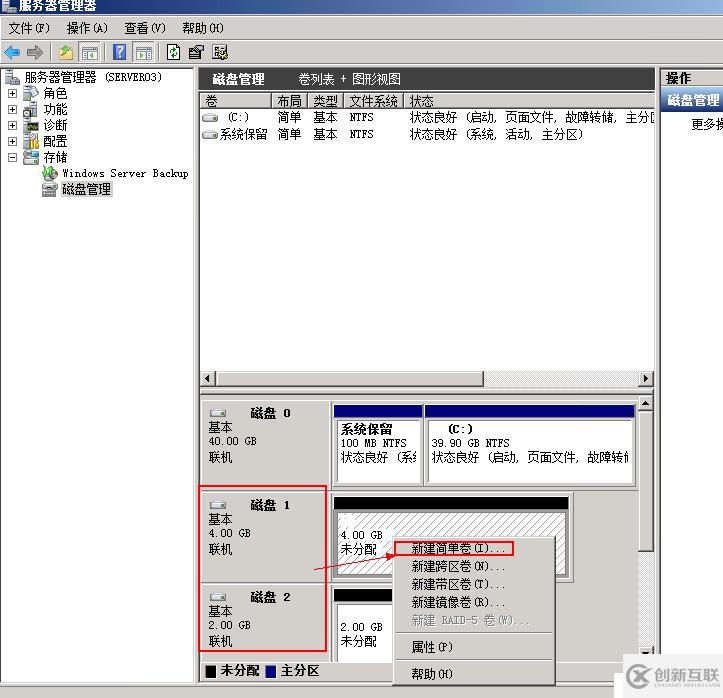Expand the 功能 tree node
Viewport: 723px width, 698px height.
12,110
